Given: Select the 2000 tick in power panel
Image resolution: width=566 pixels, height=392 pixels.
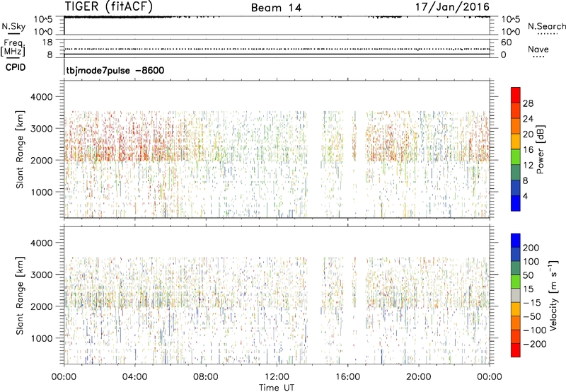Looking at the screenshot, I should [42, 160].
